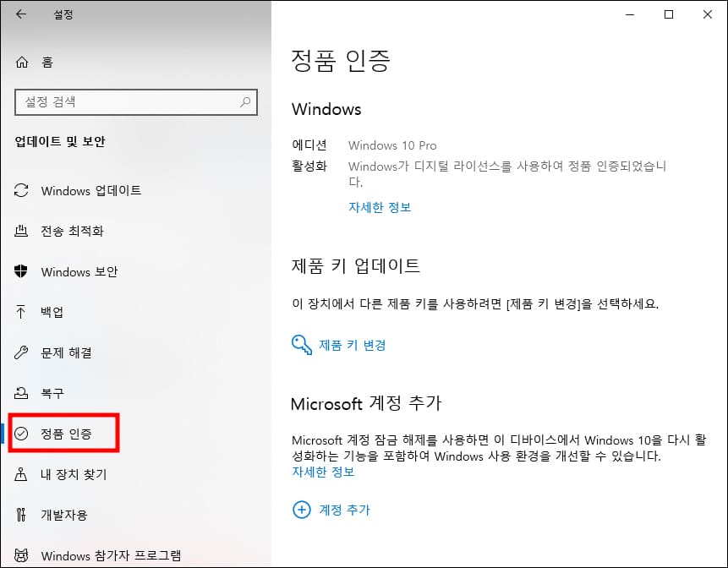The image size is (728, 568).
Task: Click the 개발자용 tools icon
Action: [x=21, y=515]
